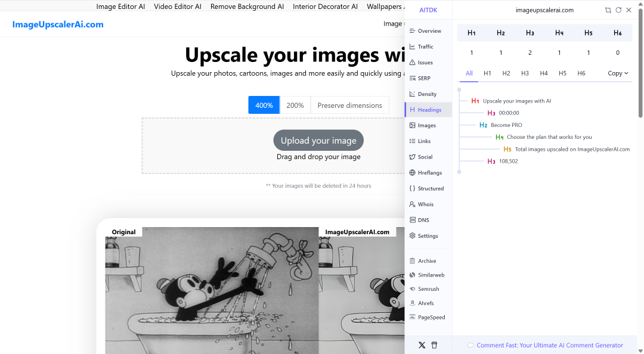The height and width of the screenshot is (354, 644).
Task: Select the 200% upscale option
Action: click(295, 105)
